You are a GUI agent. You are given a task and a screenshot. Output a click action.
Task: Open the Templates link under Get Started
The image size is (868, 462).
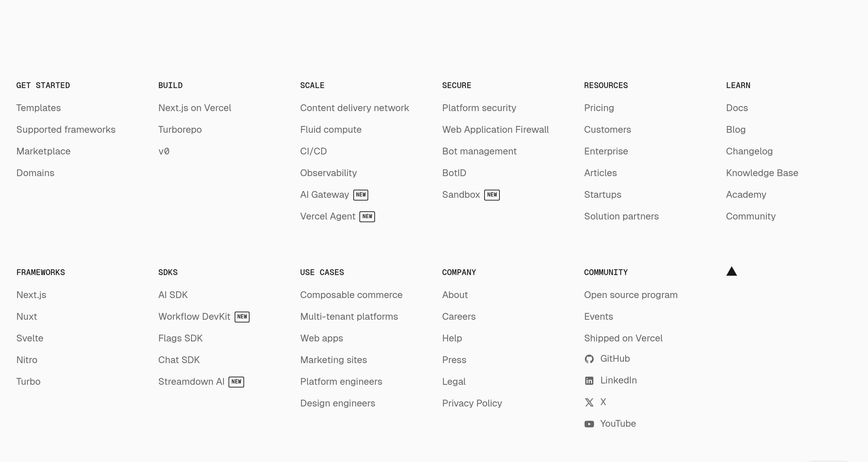(38, 108)
